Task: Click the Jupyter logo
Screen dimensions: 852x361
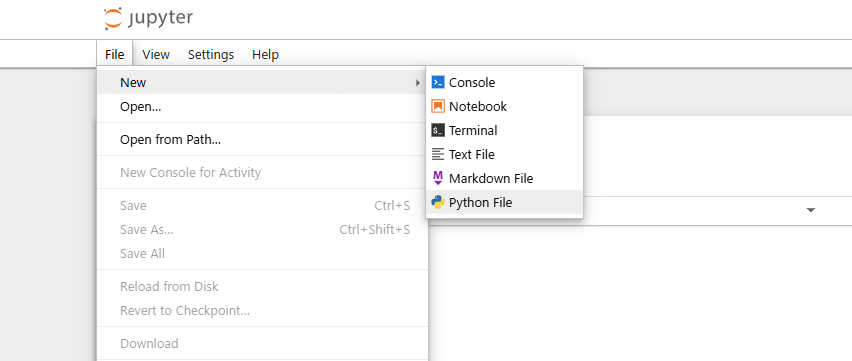Action: click(148, 18)
